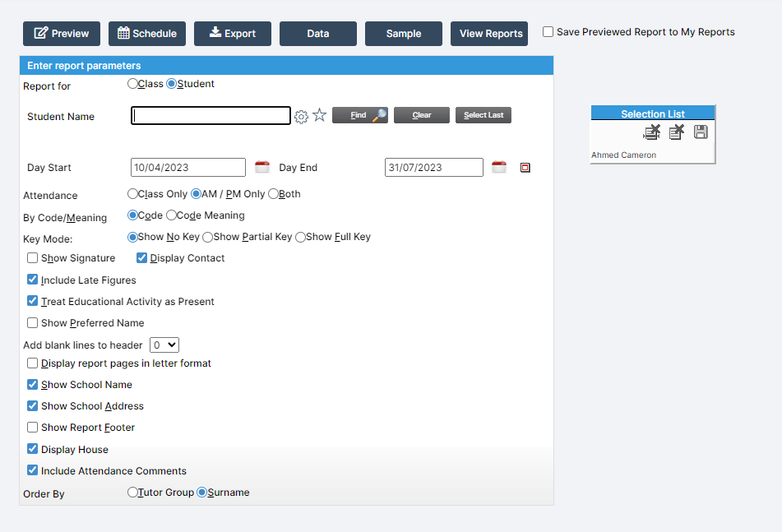Click the Day End date field
782x532 pixels.
tap(434, 168)
